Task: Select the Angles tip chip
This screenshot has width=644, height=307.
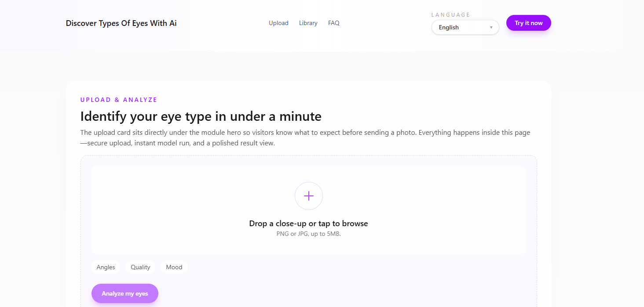Action: pos(106,267)
